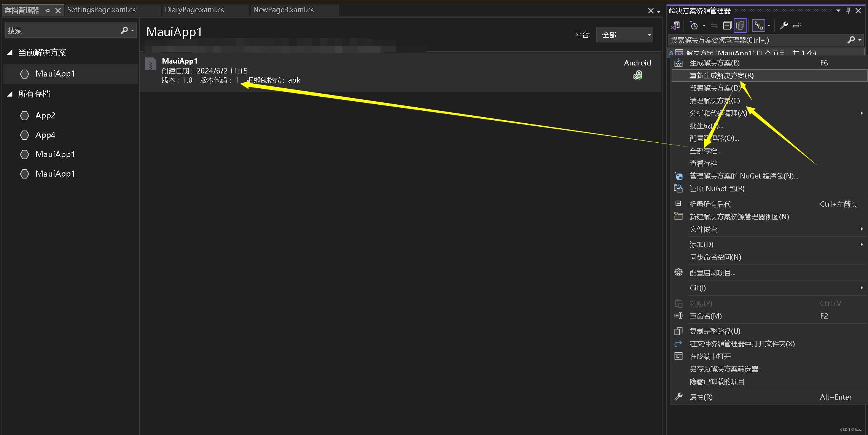Click the wrench icon for 属性(R)
The image size is (868, 435).
(678, 397)
